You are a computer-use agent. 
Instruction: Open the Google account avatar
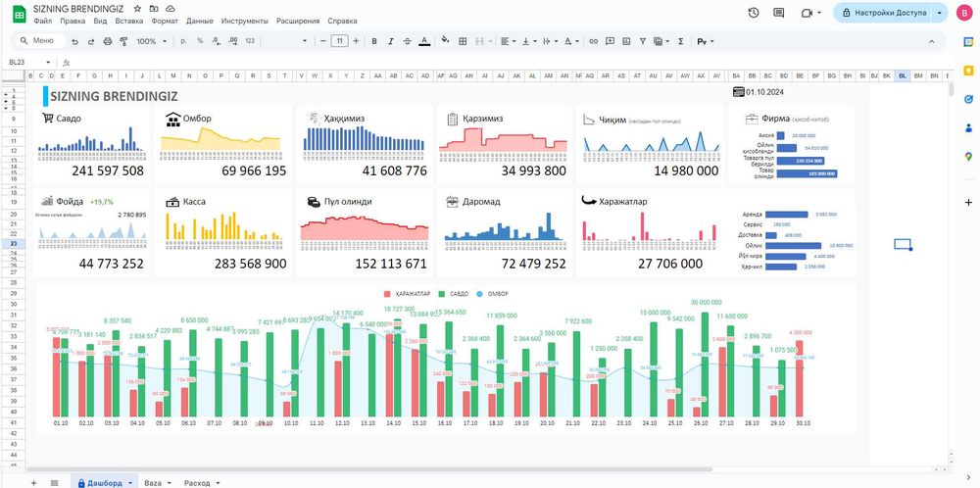pyautogui.click(x=963, y=13)
